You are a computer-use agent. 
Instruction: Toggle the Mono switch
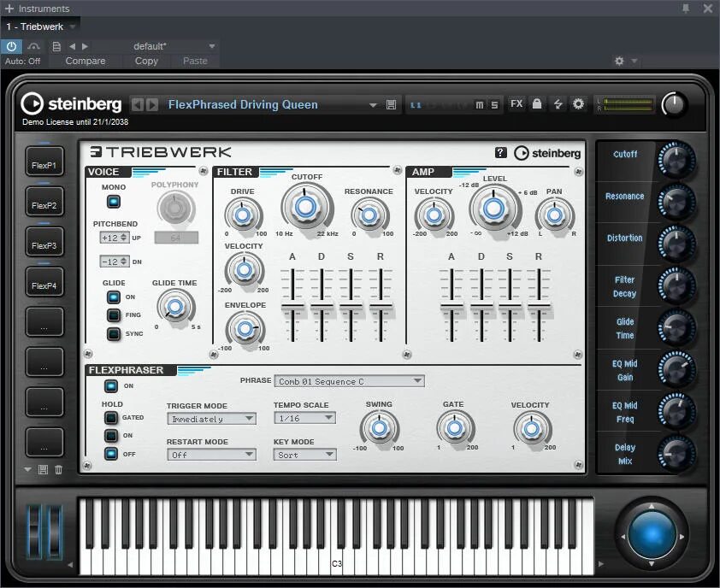pyautogui.click(x=114, y=202)
